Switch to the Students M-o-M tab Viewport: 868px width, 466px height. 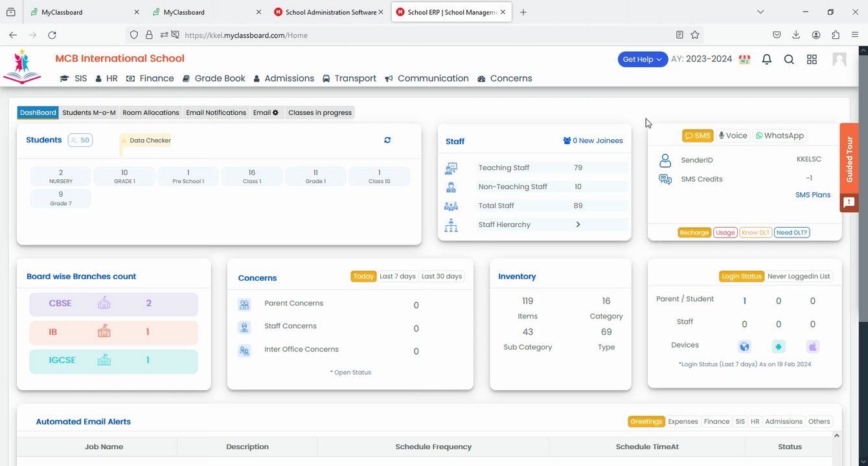pyautogui.click(x=89, y=113)
